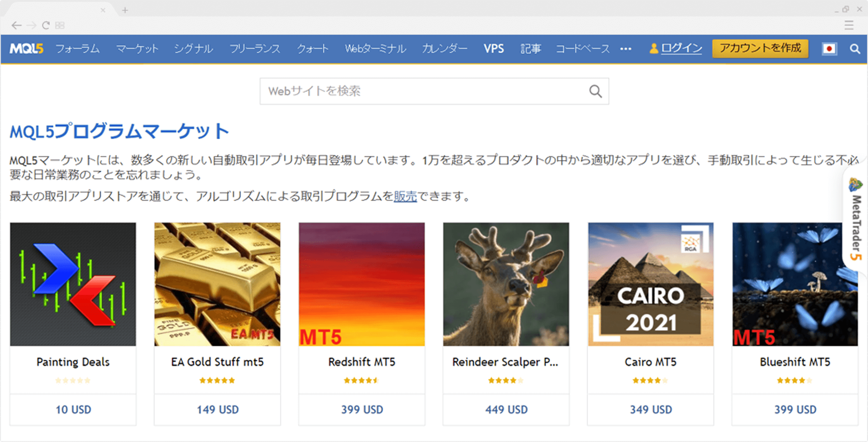
Task: Open the フリーランス page
Action: click(x=255, y=49)
